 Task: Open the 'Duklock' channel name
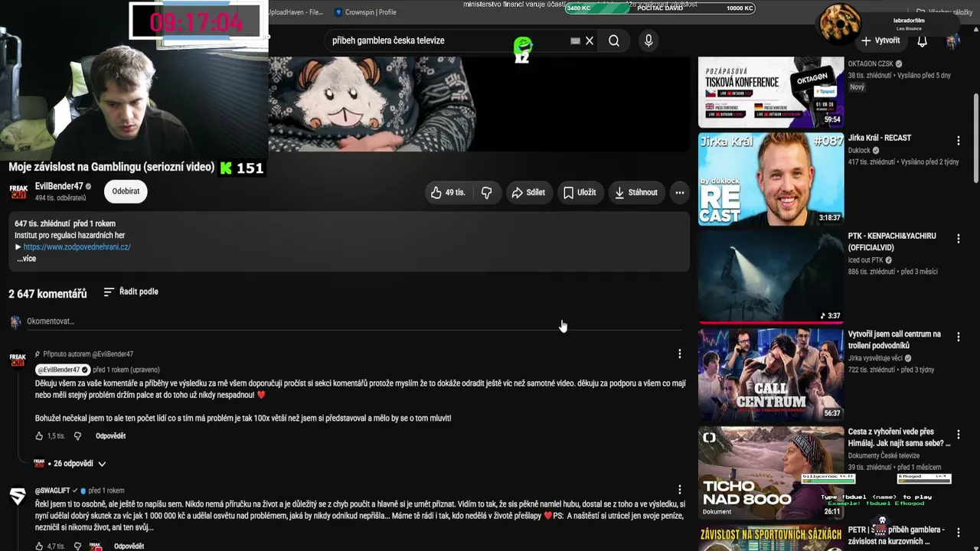[x=860, y=151]
